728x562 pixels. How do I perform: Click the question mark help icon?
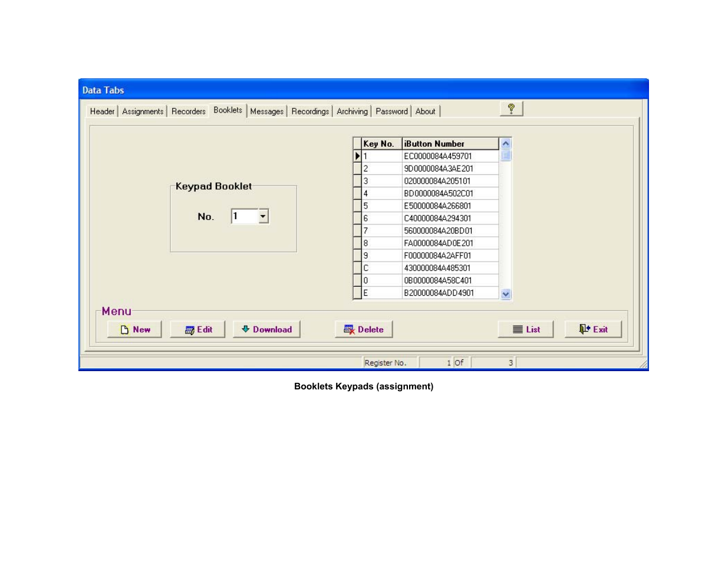511,109
